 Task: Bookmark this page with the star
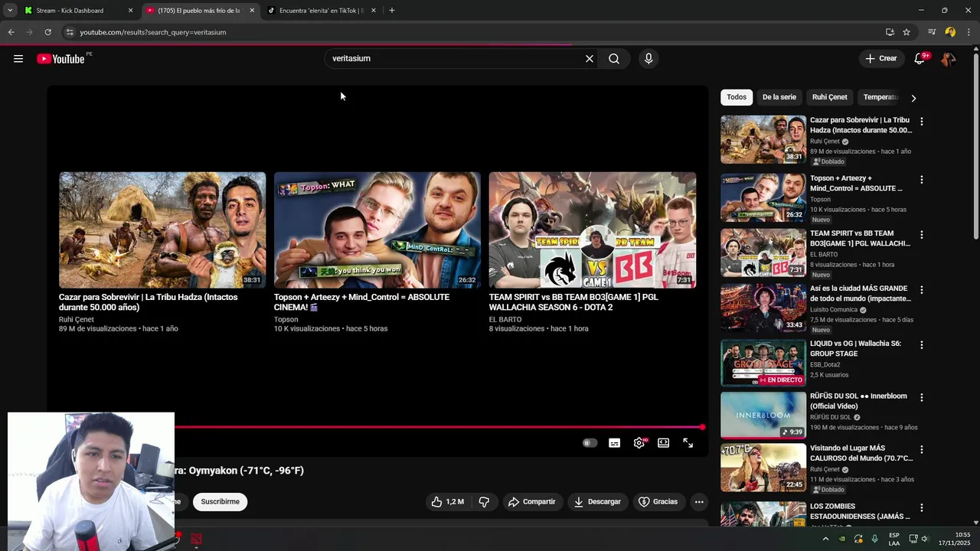[x=906, y=32]
